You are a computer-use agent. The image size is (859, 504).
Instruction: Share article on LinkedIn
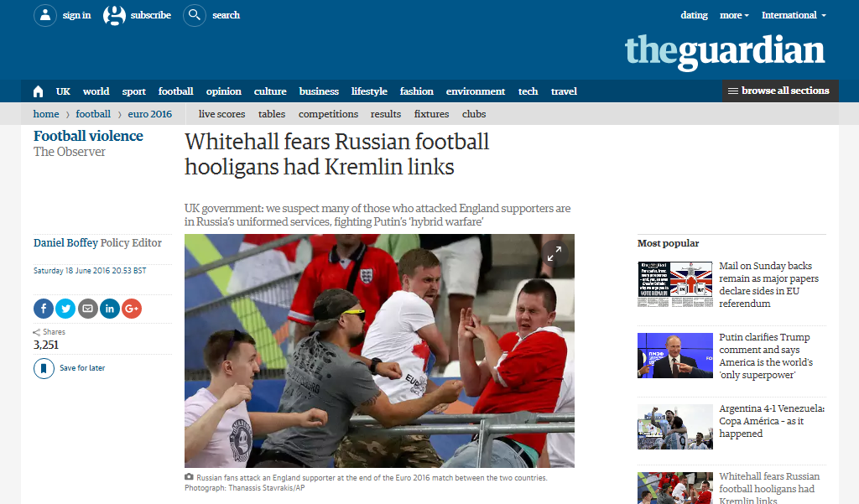[x=110, y=309]
